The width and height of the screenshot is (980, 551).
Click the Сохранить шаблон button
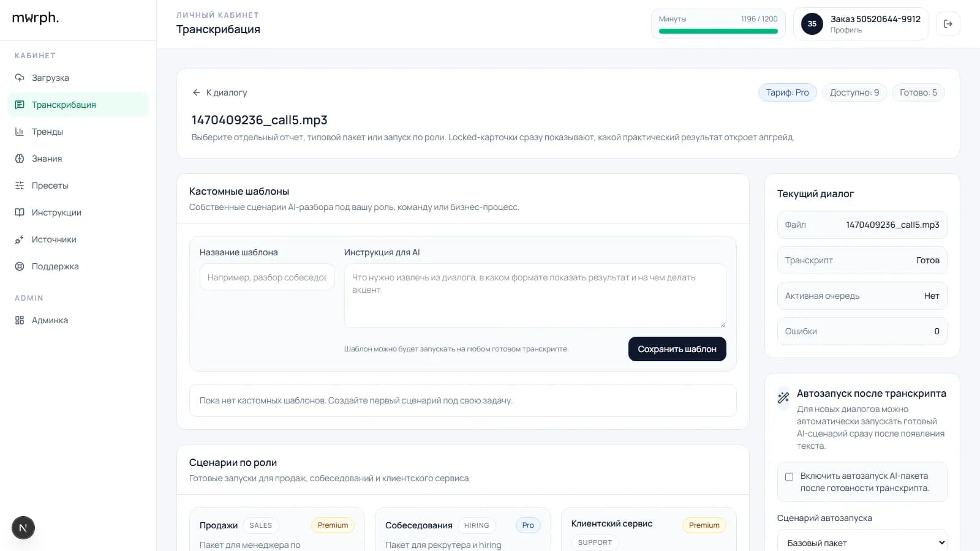coord(677,349)
